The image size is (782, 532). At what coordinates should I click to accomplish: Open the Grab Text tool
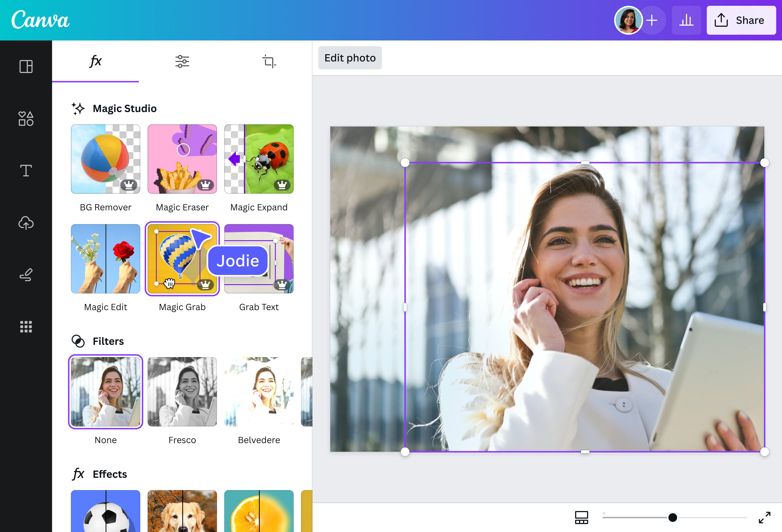[x=259, y=259]
